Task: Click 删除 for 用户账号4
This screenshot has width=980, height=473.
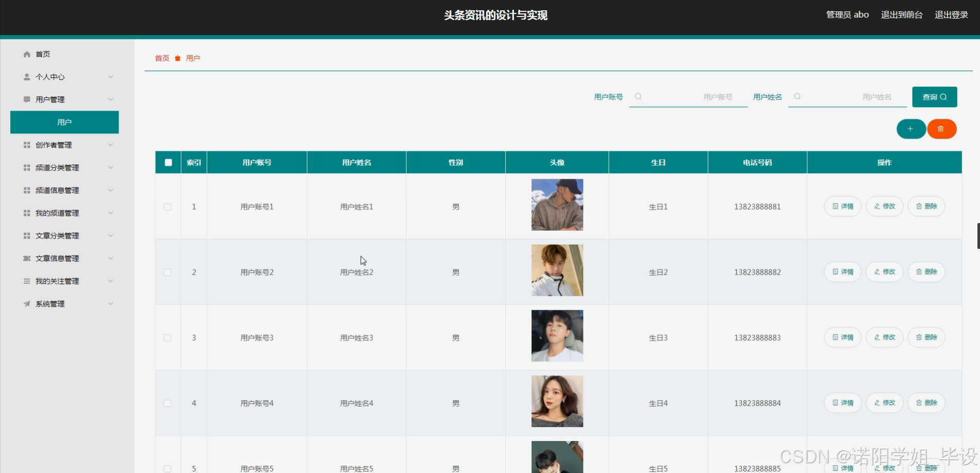Action: click(x=926, y=402)
